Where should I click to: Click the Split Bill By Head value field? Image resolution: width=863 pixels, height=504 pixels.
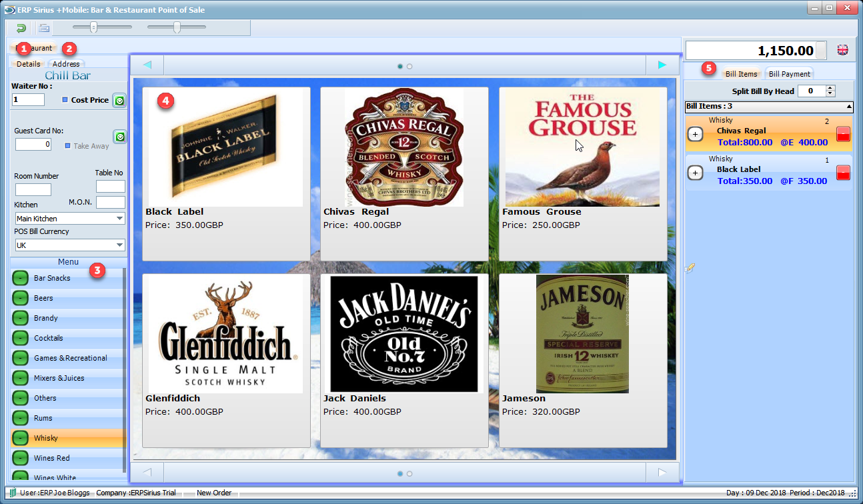(x=812, y=91)
